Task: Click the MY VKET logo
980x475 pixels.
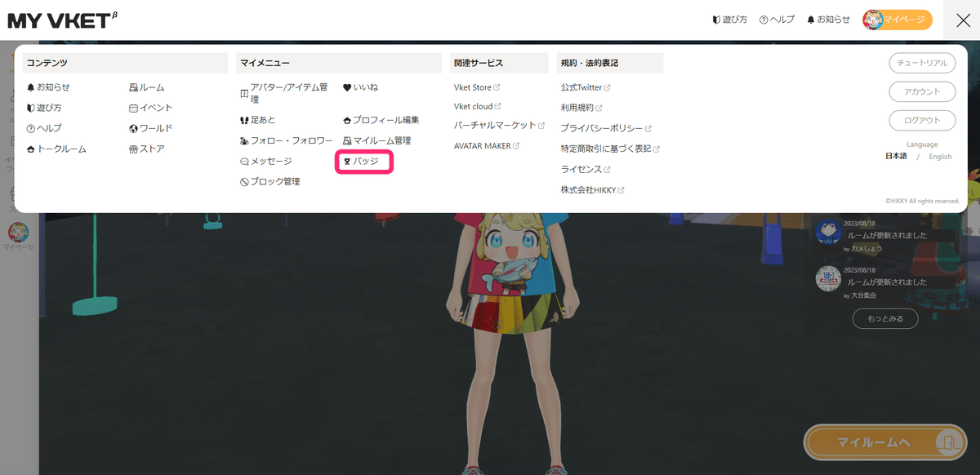Action: (x=63, y=20)
